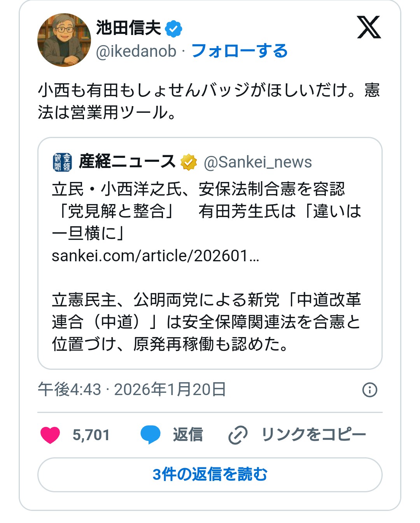Click the X logo icon

(x=369, y=28)
